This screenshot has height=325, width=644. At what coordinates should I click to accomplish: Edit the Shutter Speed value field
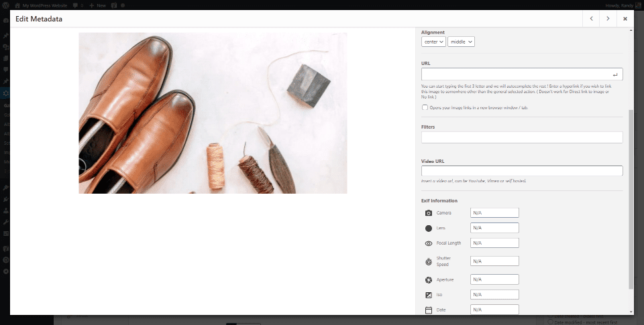coord(494,261)
